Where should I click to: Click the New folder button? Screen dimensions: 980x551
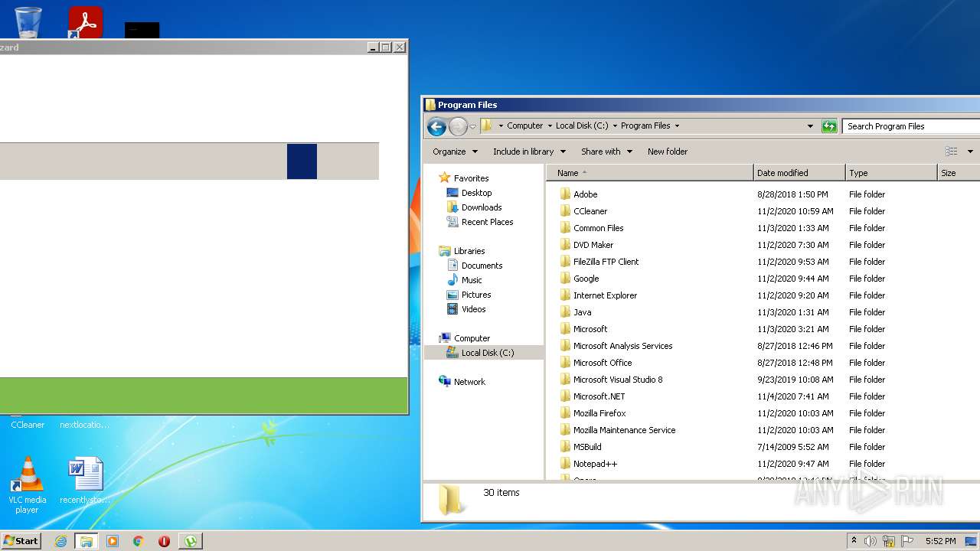click(x=667, y=152)
